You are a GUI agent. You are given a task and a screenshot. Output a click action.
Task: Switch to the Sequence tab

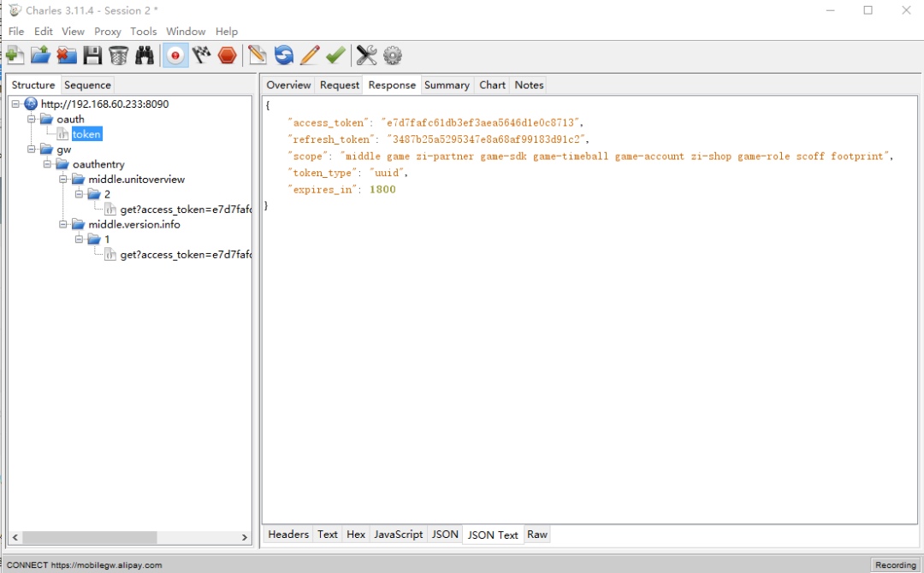coord(87,85)
